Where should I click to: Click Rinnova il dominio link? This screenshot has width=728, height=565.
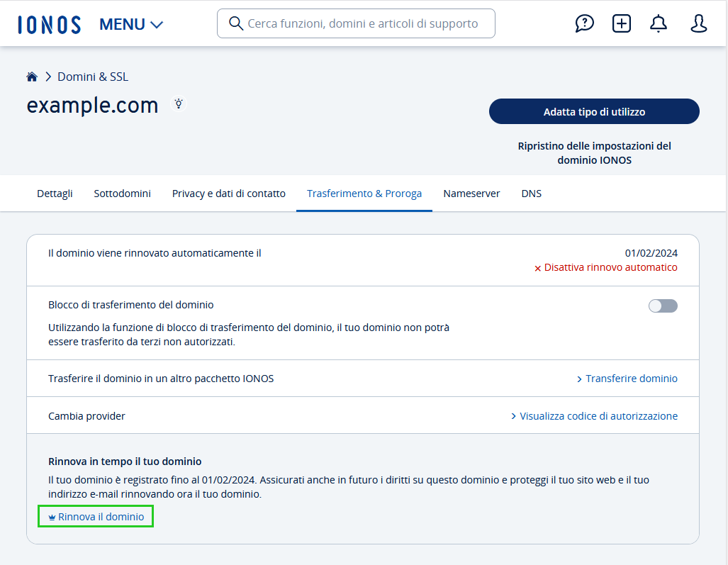96,517
